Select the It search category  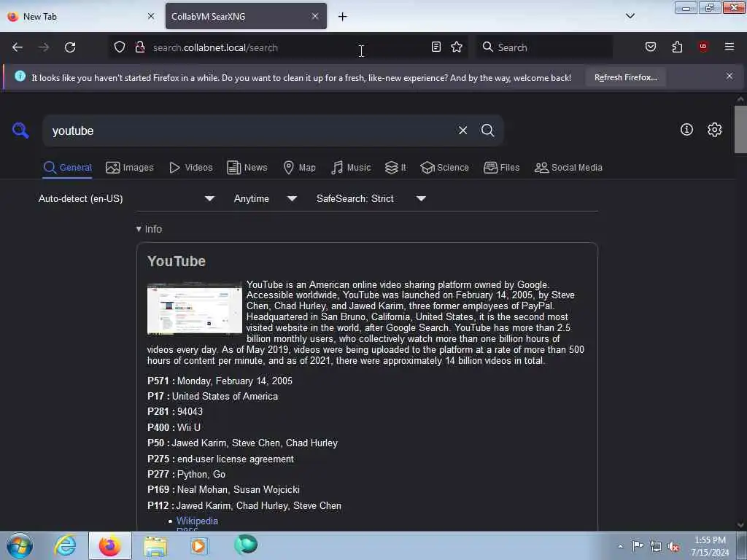(395, 168)
